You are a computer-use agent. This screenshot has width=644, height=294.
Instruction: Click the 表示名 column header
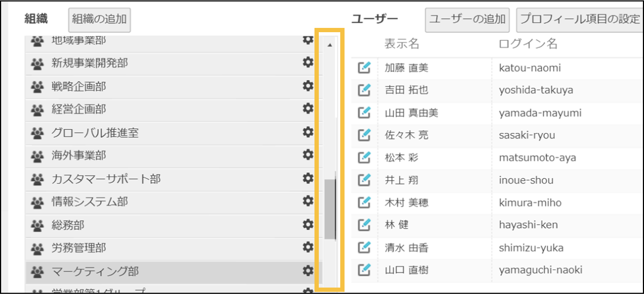tap(401, 44)
